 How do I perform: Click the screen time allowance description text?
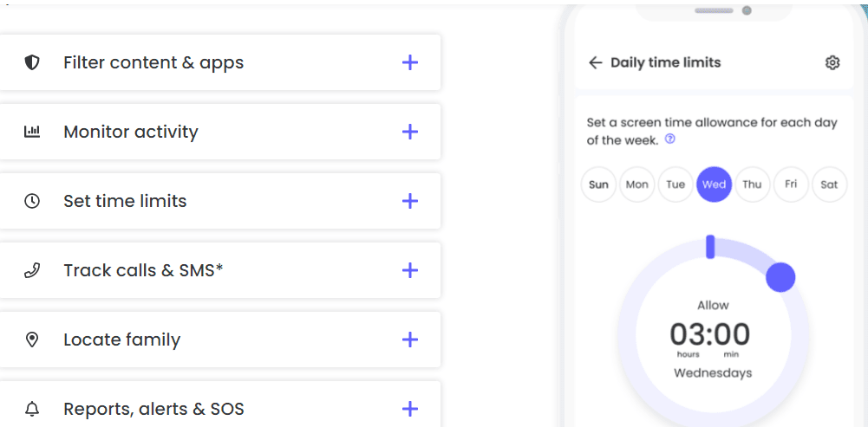click(712, 131)
